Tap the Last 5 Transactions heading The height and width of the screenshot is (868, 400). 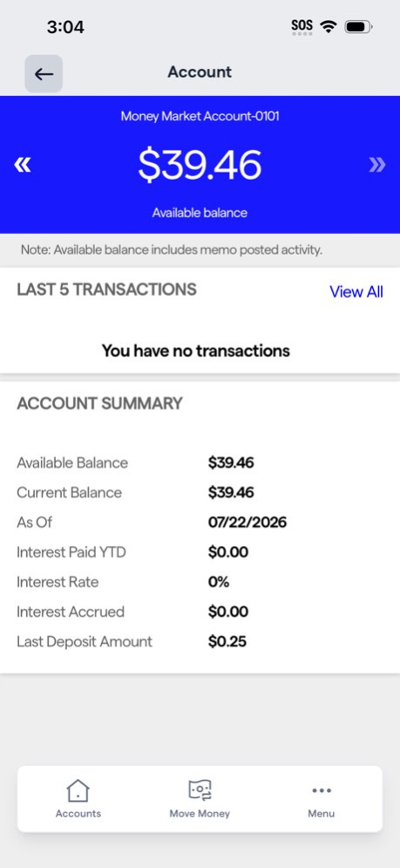pos(107,290)
